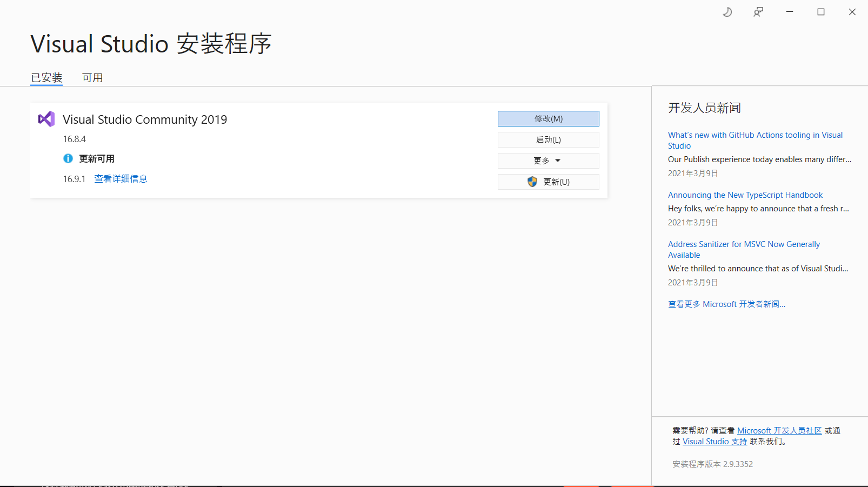Viewport: 868px width, 487px height.
Task: Open the GitHub Actions tooling news article
Action: tap(755, 140)
